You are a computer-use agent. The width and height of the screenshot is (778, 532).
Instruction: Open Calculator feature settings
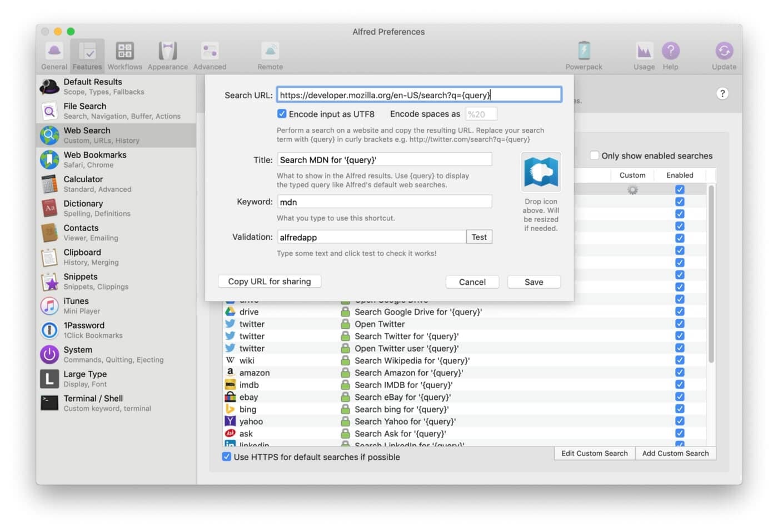click(116, 184)
